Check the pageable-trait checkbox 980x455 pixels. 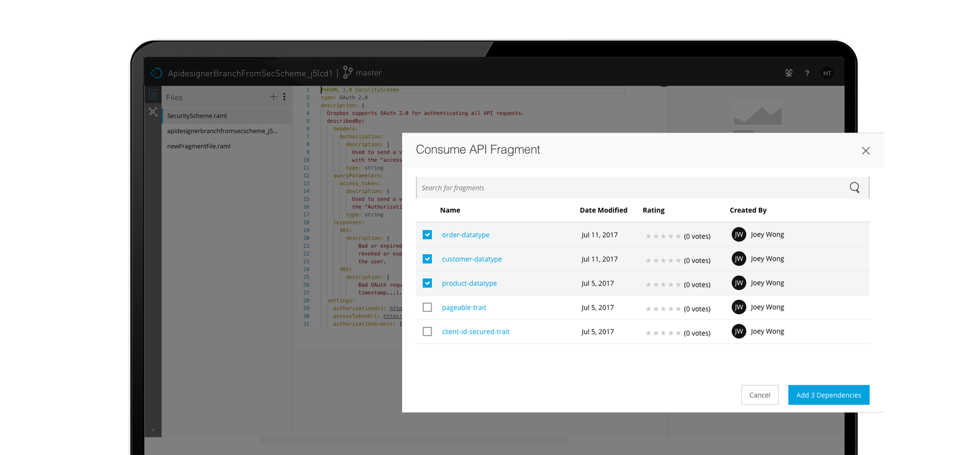point(427,307)
